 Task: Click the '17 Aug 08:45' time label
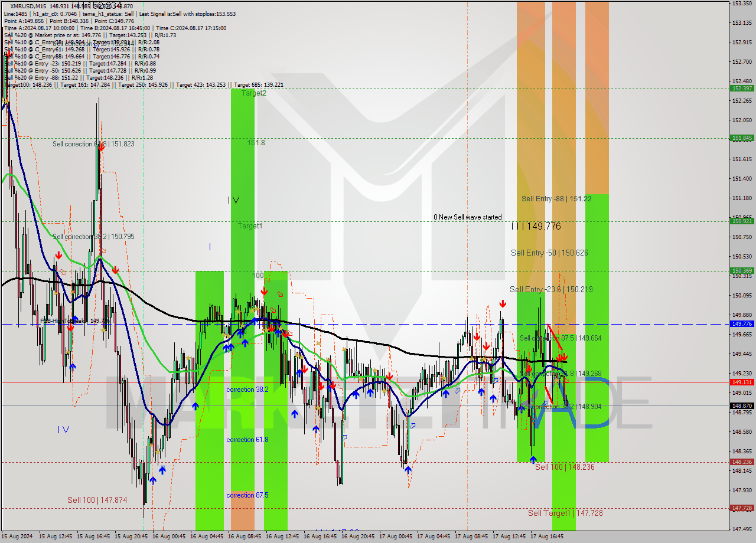click(x=471, y=537)
